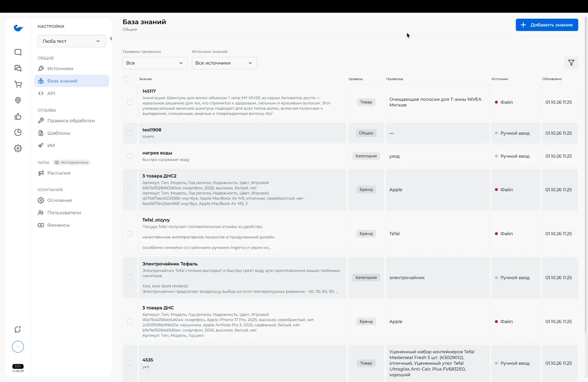
Task: Check the test1908 row checkbox
Action: (130, 133)
